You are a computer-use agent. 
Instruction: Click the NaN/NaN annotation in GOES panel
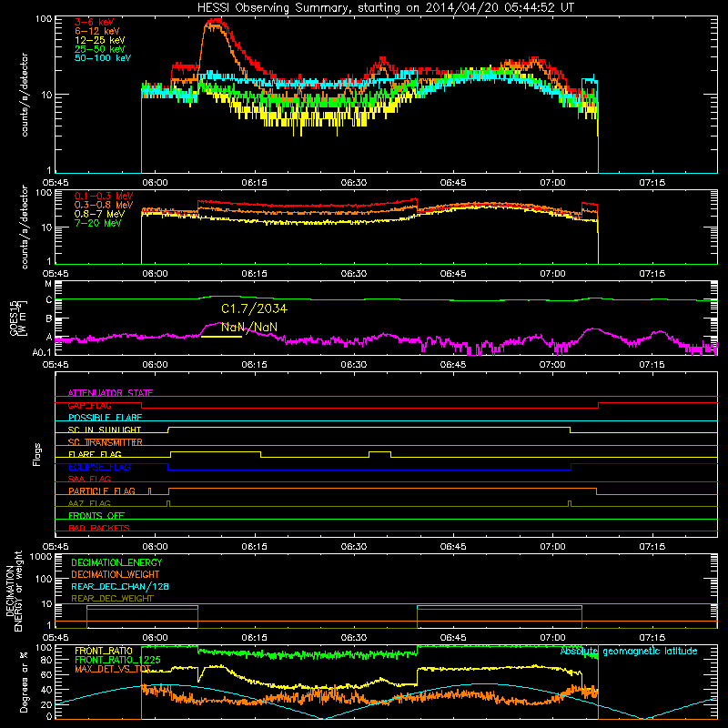point(249,327)
